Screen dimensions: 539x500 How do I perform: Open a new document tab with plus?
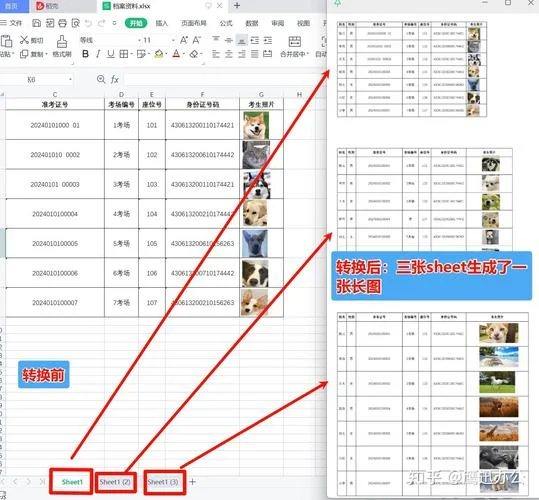[237, 5]
